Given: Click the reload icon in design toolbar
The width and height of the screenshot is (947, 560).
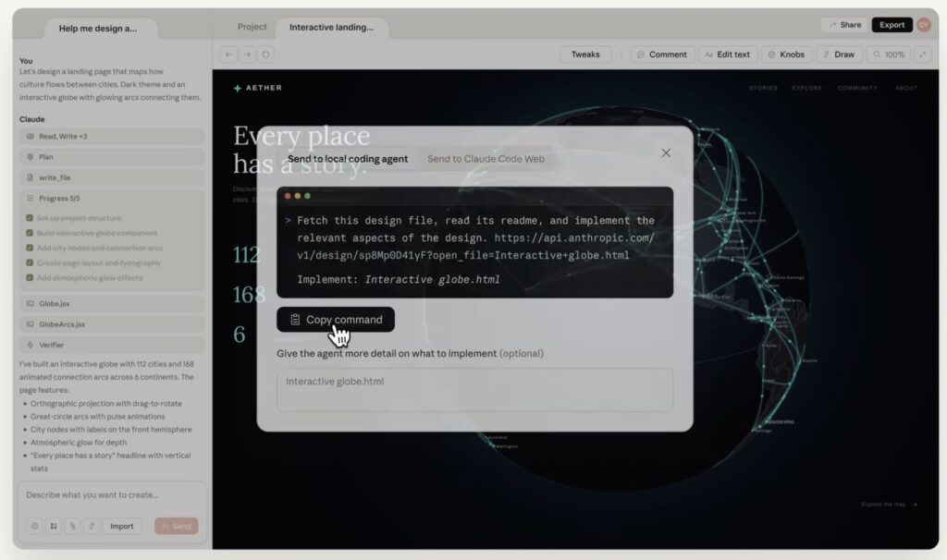Looking at the screenshot, I should [265, 55].
